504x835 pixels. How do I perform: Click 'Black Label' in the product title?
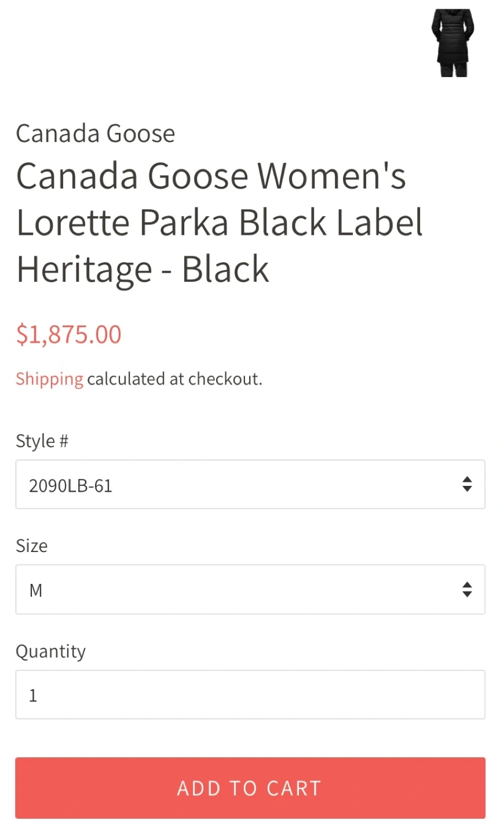[x=331, y=223]
